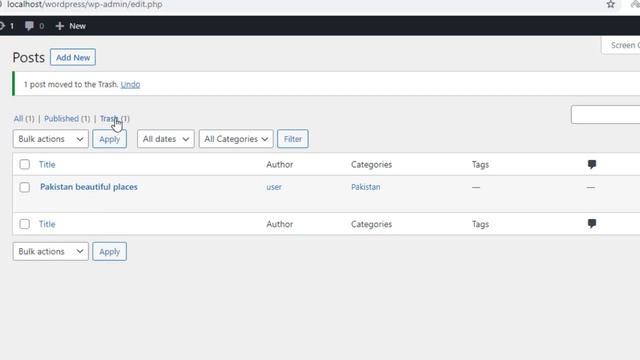Apply the filter with Filter button
Viewport: 640px width, 360px height.
(293, 139)
